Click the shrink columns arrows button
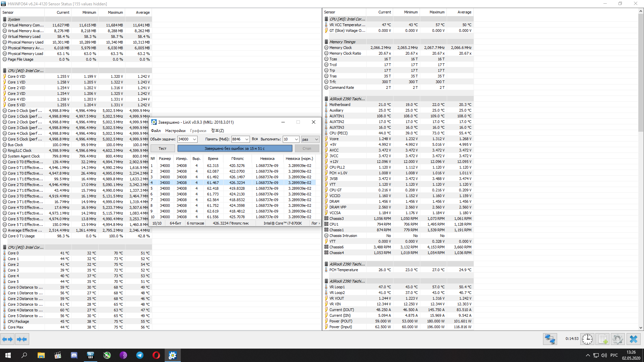The width and height of the screenshot is (644, 362). pyautogui.click(x=22, y=339)
